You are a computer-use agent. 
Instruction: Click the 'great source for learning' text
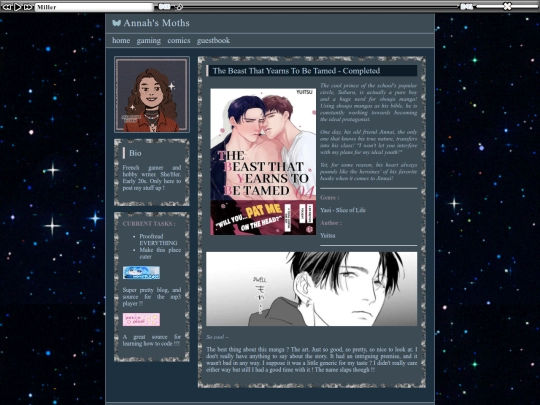(x=152, y=340)
